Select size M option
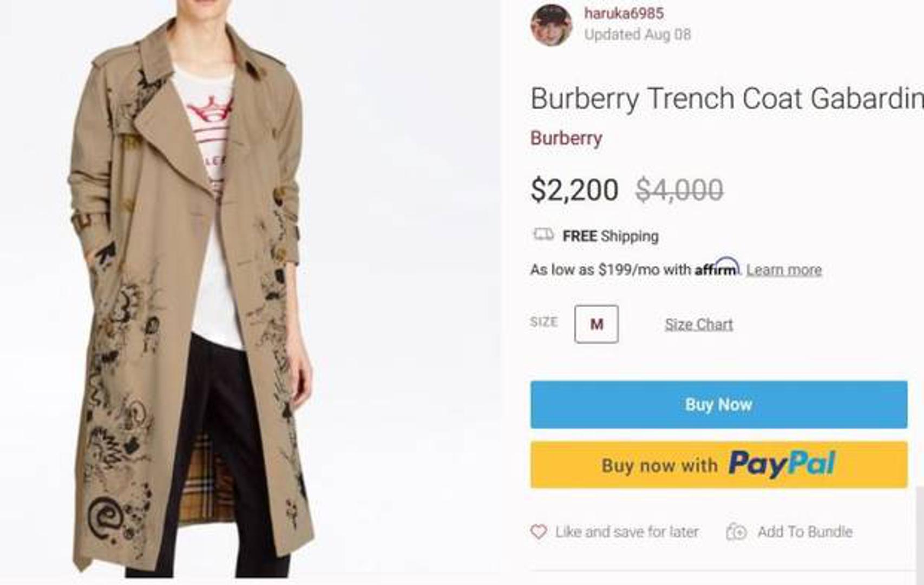The height and width of the screenshot is (585, 924). click(596, 324)
